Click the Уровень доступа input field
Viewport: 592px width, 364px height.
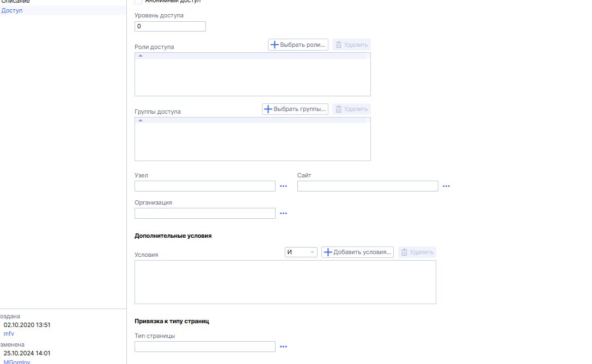[x=170, y=26]
